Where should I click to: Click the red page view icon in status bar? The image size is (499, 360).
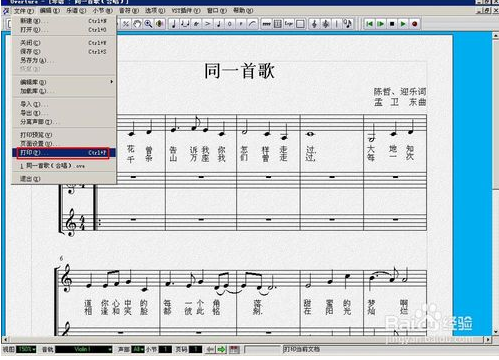tap(234, 350)
